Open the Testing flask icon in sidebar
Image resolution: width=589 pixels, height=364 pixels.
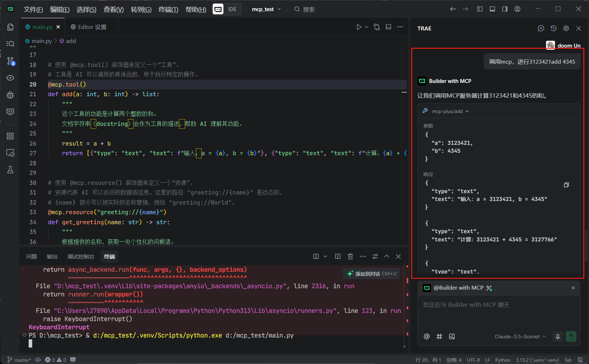coord(10,169)
